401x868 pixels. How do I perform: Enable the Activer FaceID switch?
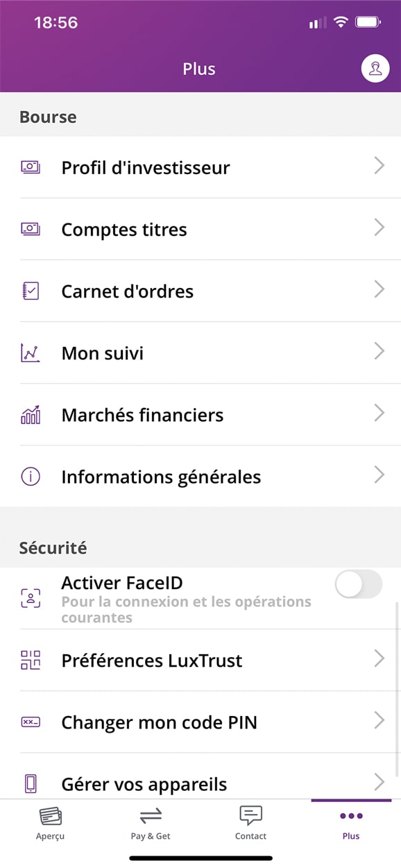(358, 584)
